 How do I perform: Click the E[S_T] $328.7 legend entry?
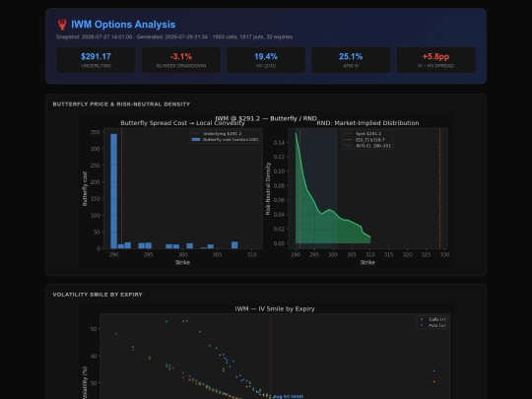[x=365, y=140]
